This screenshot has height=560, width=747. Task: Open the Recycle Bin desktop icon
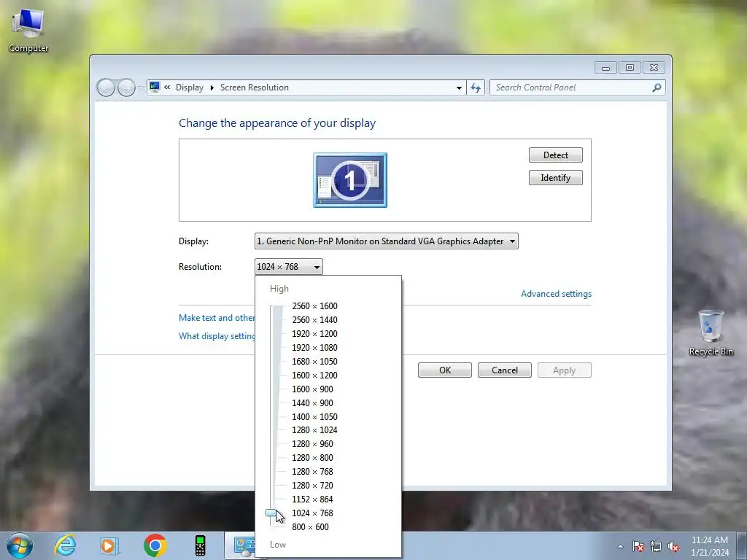click(711, 332)
